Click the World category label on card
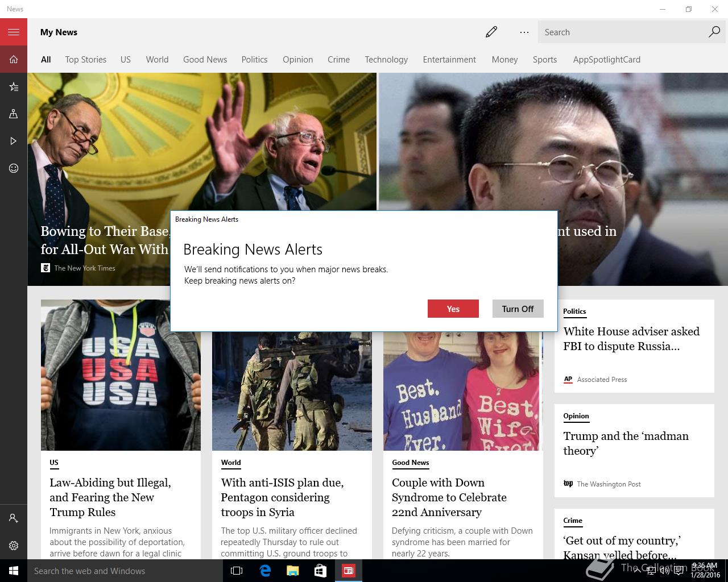 point(231,463)
